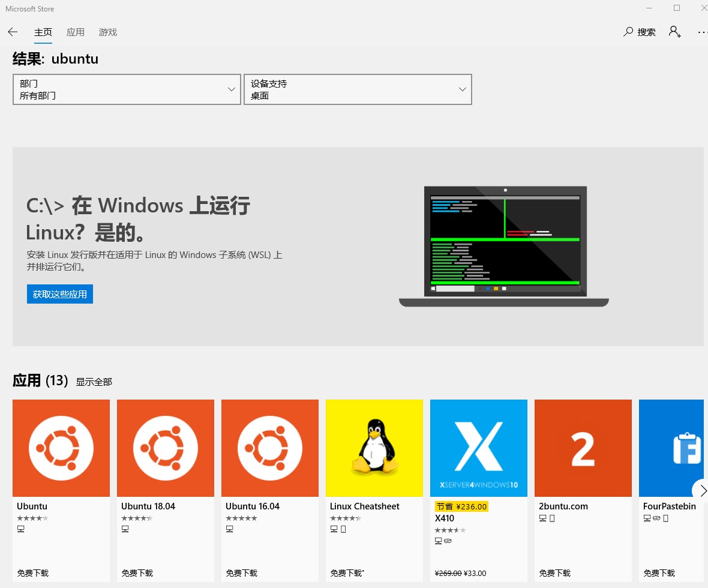Click the Ubuntu 16.04 title text
Screen dimensions: 708x588
[253, 506]
